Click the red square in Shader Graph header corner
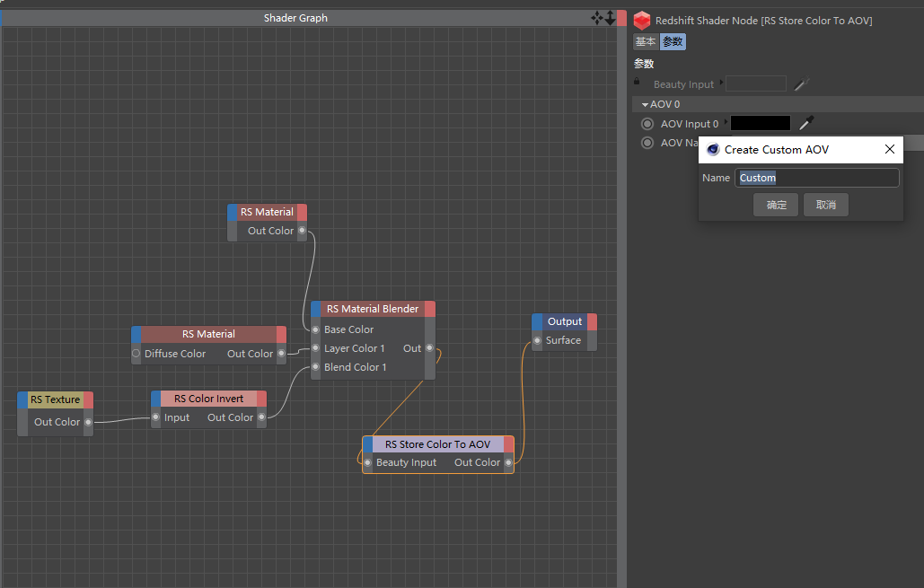The image size is (924, 588). click(621, 18)
